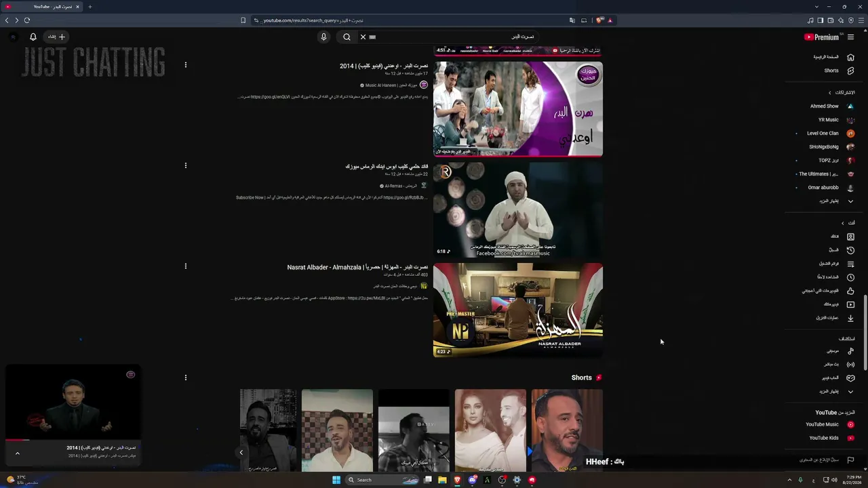Go back in the browser
868x488 pixels.
point(7,20)
